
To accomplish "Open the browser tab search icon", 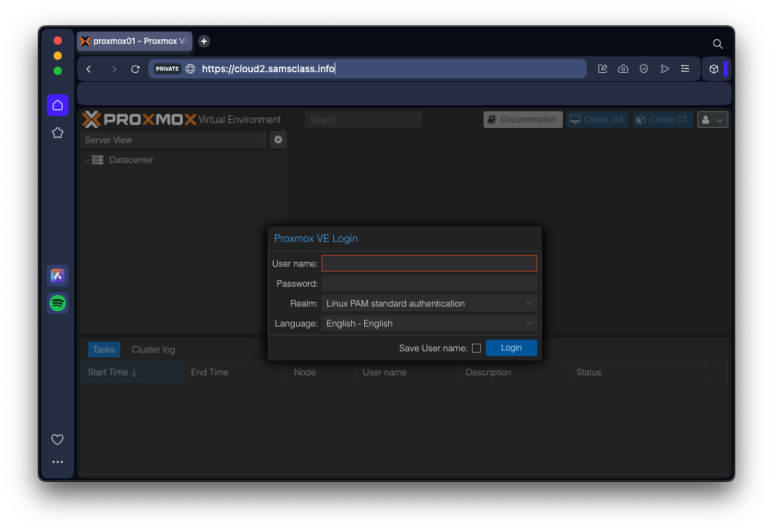I will [x=717, y=43].
